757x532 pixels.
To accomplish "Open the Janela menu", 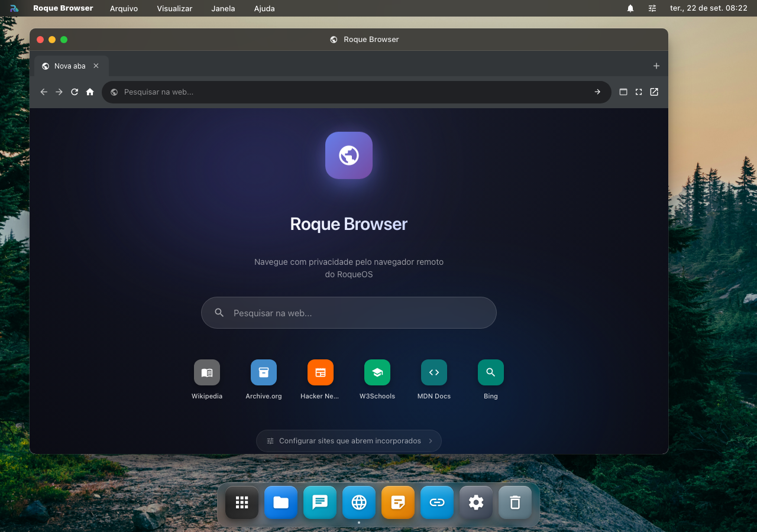I will pyautogui.click(x=223, y=8).
